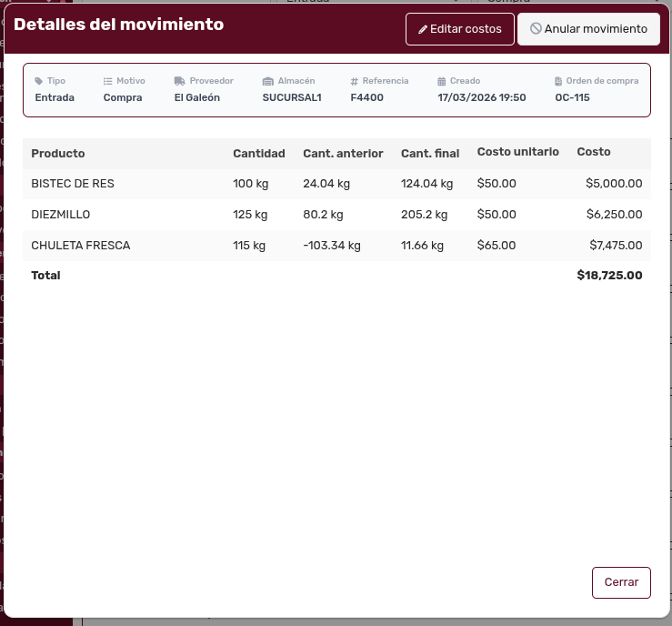Select the Producto column header

pos(58,154)
